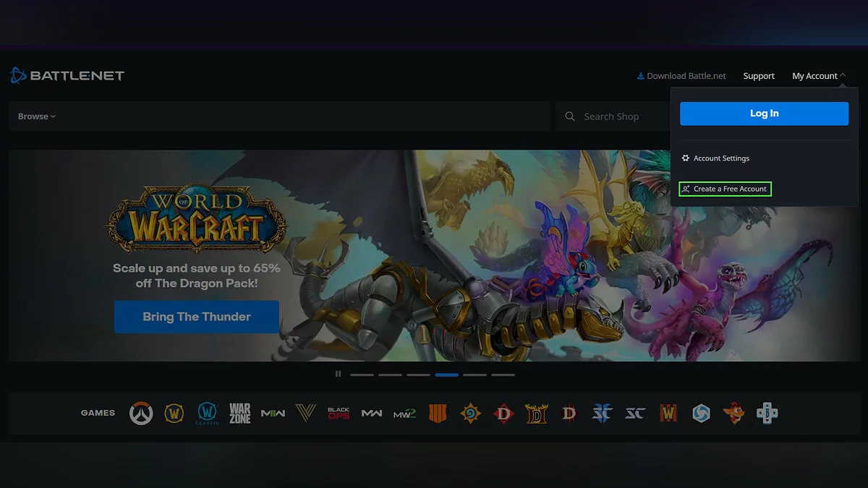Viewport: 868px width, 488px height.
Task: Select the Black Ops Cold War icon
Action: (x=339, y=414)
